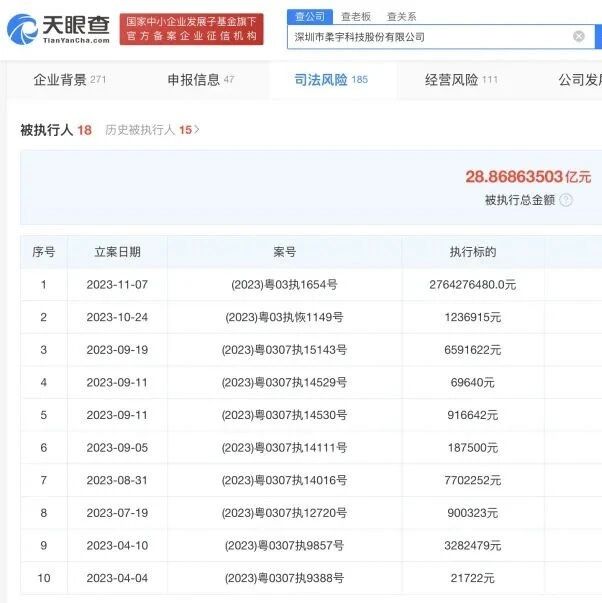Click the TianYanCha logo
The height and width of the screenshot is (603, 602).
(x=58, y=29)
